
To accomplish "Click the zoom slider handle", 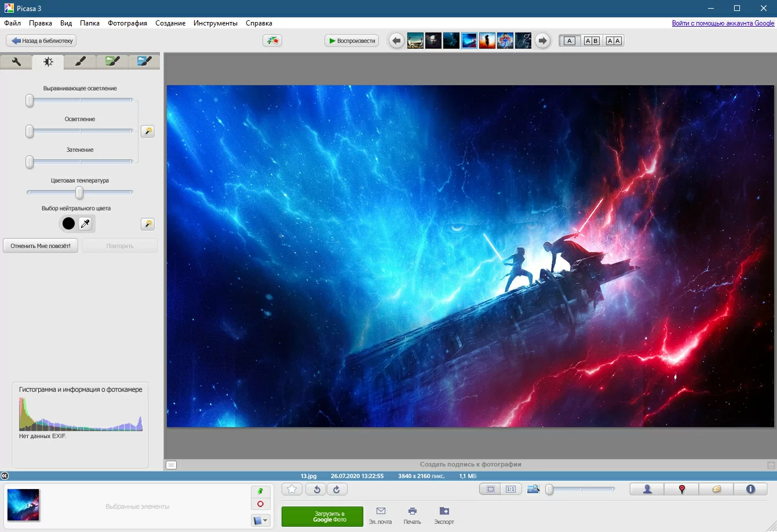I will [549, 490].
